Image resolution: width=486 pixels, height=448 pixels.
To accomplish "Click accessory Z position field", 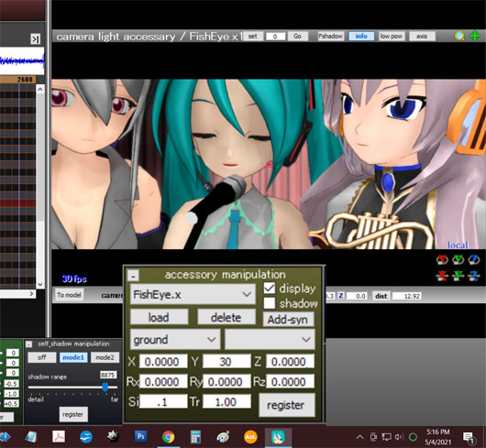I will [290, 361].
